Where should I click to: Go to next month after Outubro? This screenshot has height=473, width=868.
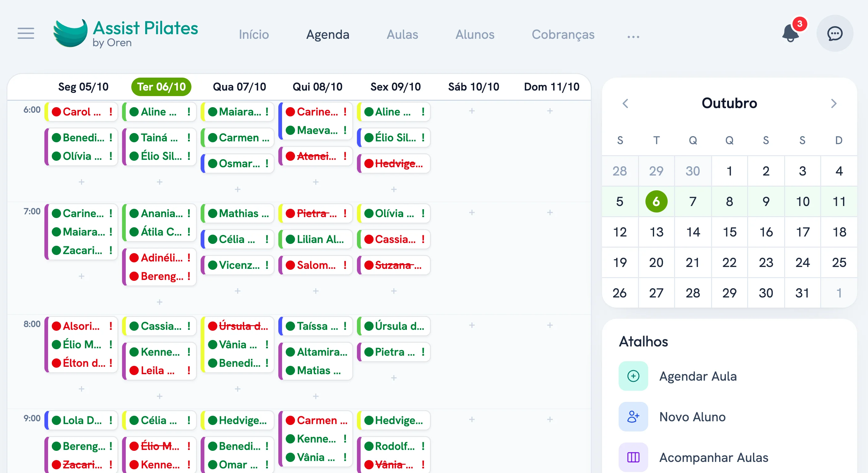833,103
